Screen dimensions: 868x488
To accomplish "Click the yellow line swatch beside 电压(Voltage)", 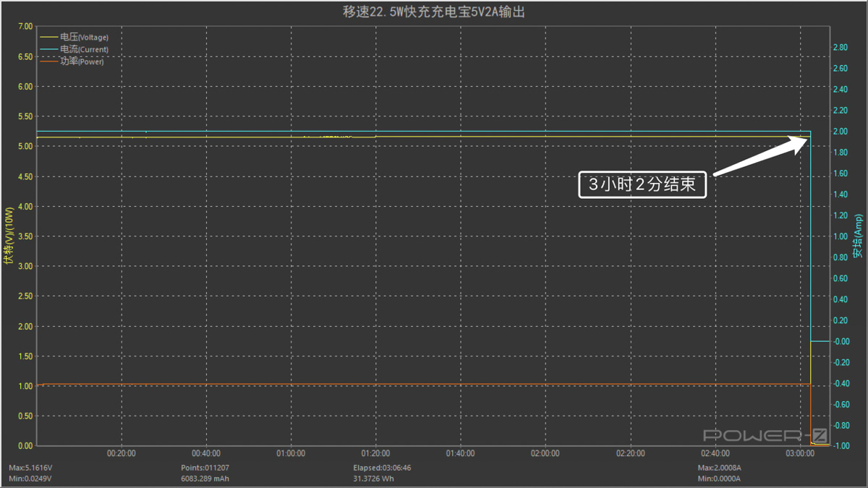I will [49, 37].
